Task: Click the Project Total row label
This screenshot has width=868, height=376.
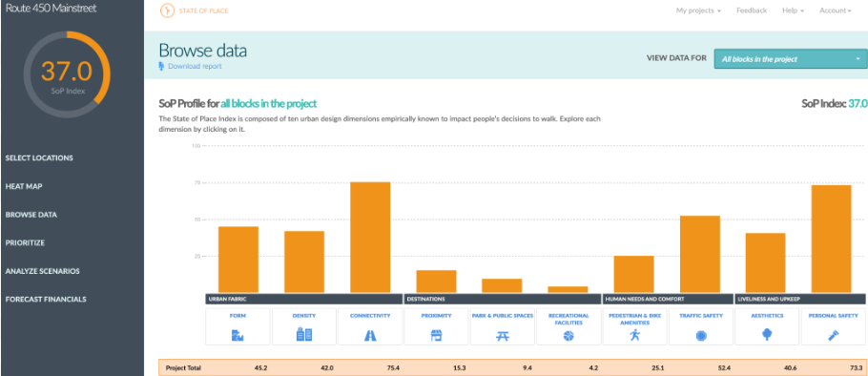Action: pyautogui.click(x=183, y=368)
